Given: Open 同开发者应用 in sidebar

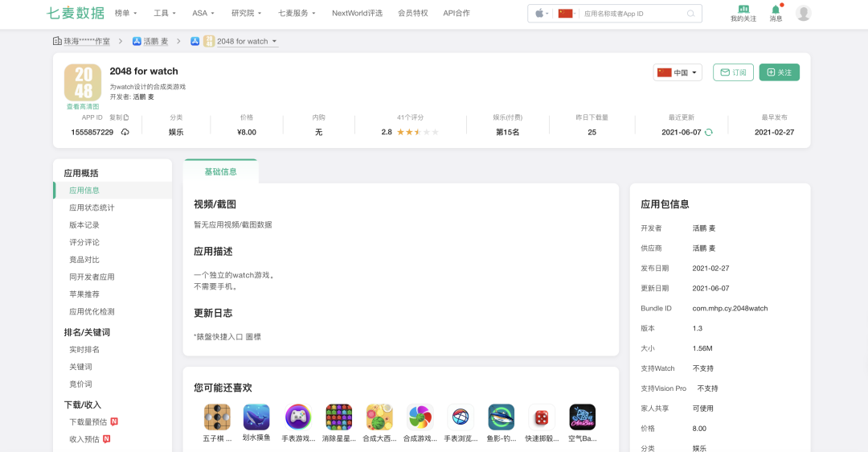Looking at the screenshot, I should pyautogui.click(x=92, y=277).
